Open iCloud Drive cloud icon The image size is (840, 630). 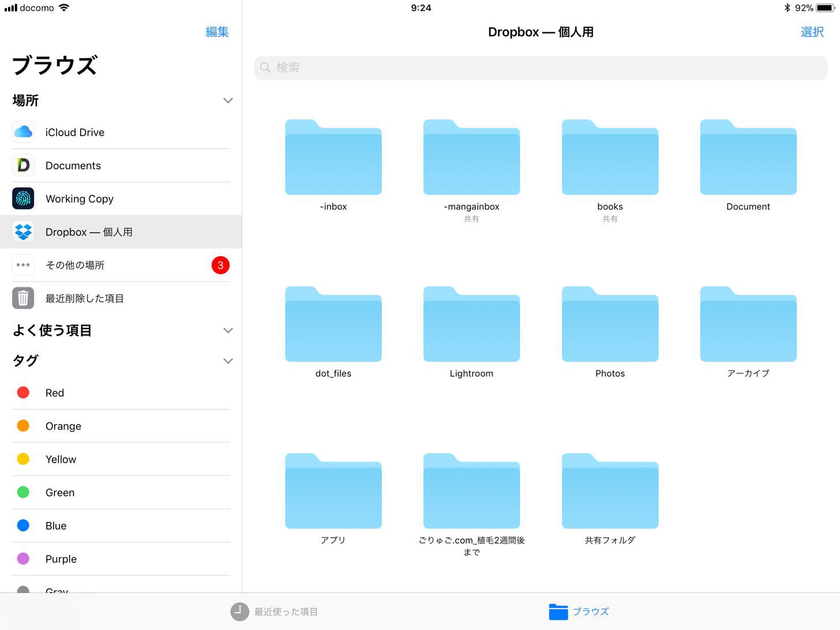(x=23, y=132)
